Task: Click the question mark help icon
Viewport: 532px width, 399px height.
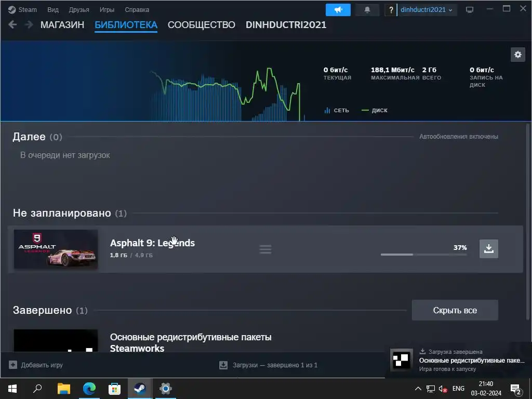Action: [x=391, y=10]
